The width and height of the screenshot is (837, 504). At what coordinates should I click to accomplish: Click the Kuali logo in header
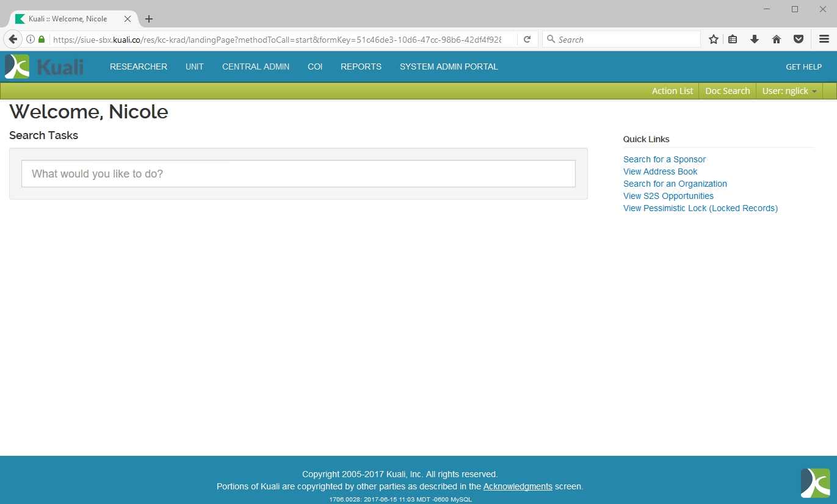tap(44, 67)
